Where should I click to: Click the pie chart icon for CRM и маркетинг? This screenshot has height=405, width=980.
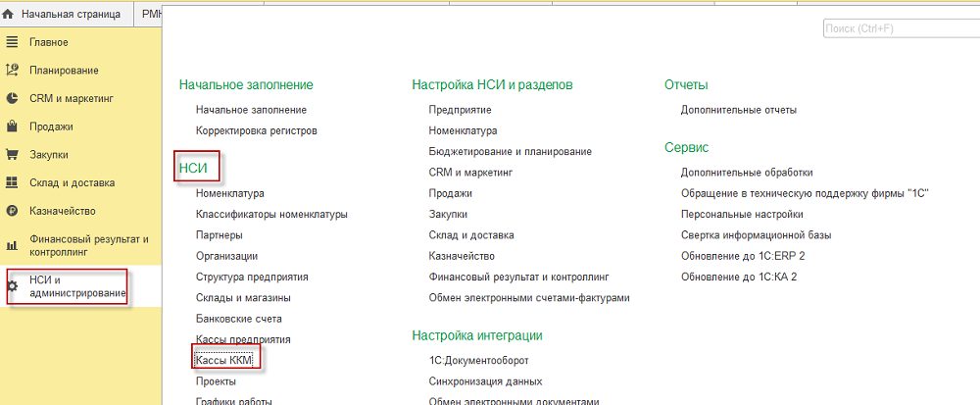[x=11, y=98]
